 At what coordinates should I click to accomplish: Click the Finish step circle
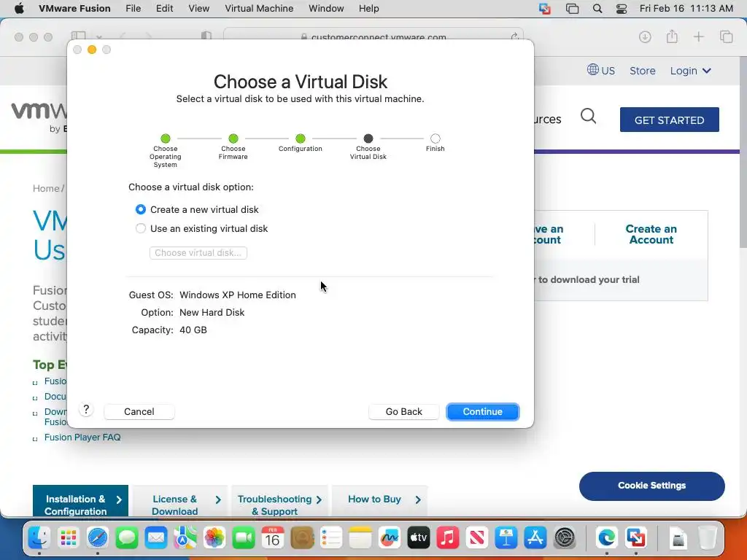[435, 139]
